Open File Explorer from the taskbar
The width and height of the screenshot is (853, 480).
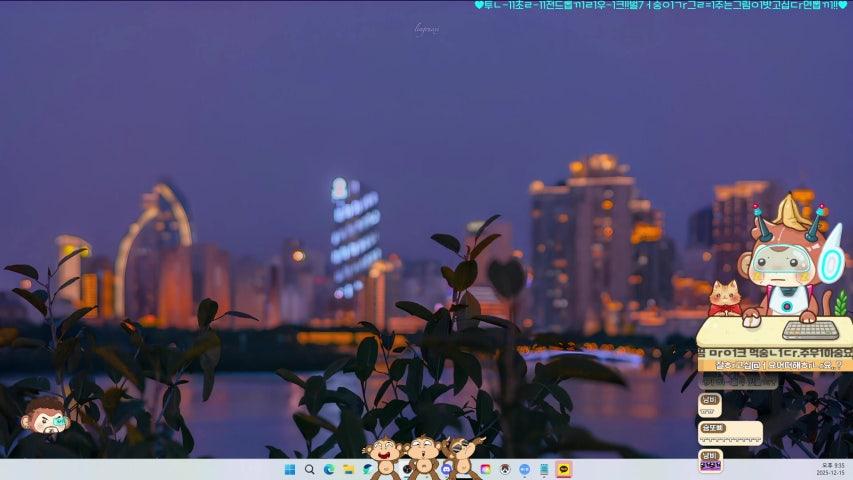[349, 470]
